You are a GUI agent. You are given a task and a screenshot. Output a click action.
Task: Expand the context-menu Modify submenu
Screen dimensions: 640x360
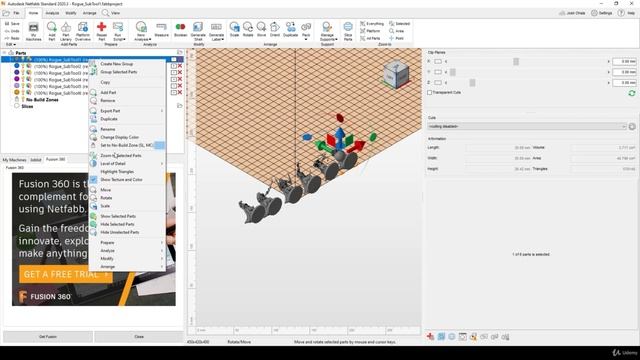(127, 259)
